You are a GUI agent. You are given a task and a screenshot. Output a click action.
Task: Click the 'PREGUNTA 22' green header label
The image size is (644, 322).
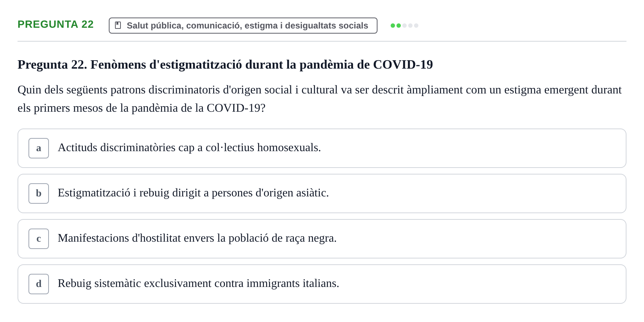(x=55, y=24)
